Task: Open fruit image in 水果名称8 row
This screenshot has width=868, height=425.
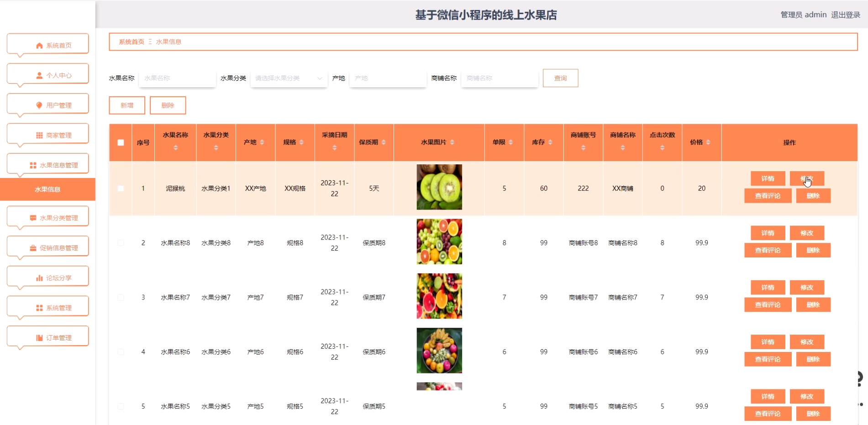Action: point(439,241)
